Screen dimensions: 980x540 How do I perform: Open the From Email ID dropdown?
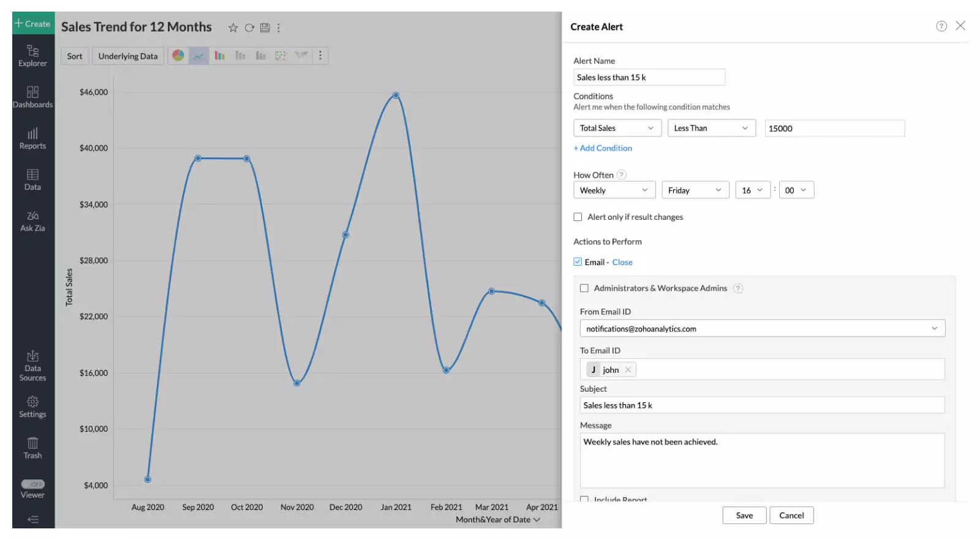tap(762, 329)
